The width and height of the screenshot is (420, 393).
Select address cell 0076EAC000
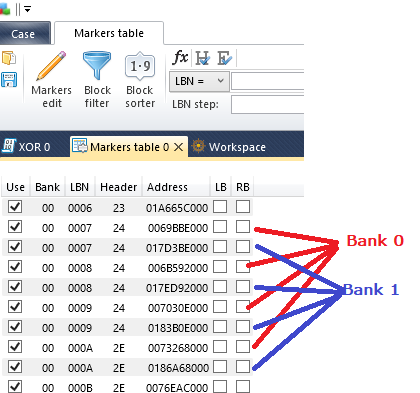point(177,388)
